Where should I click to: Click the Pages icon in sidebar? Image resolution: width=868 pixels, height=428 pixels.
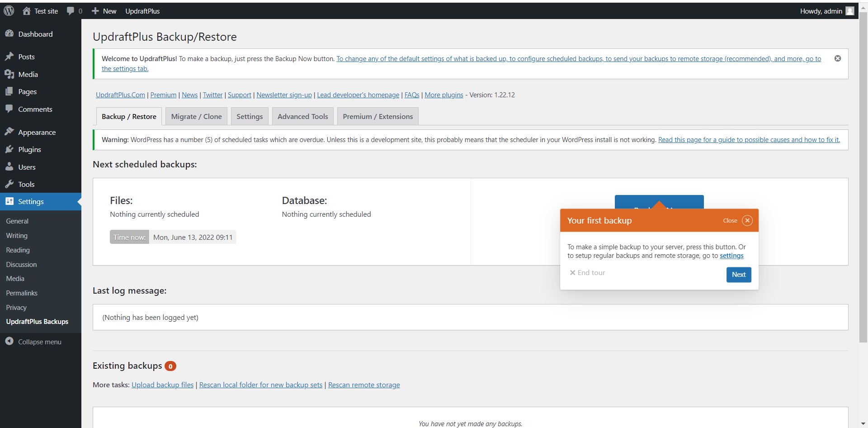click(9, 91)
